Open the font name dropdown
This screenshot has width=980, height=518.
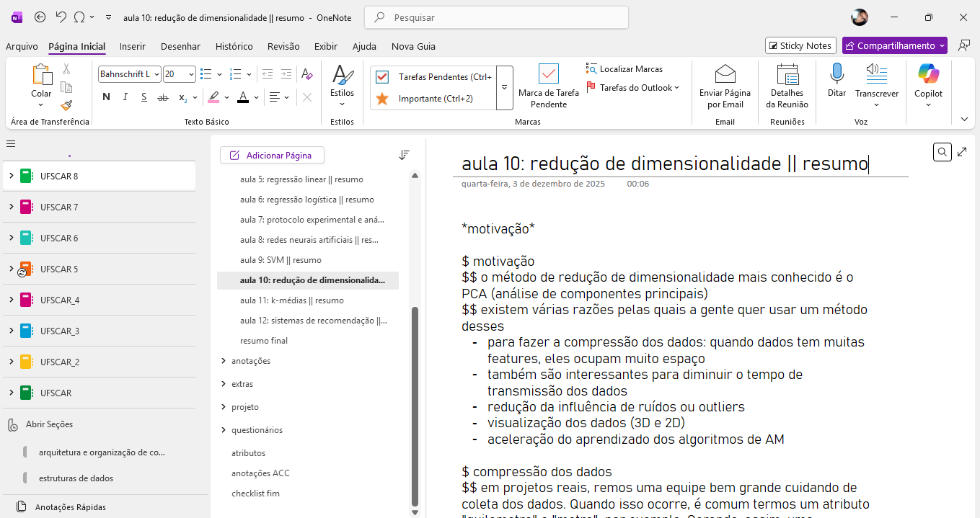click(156, 74)
